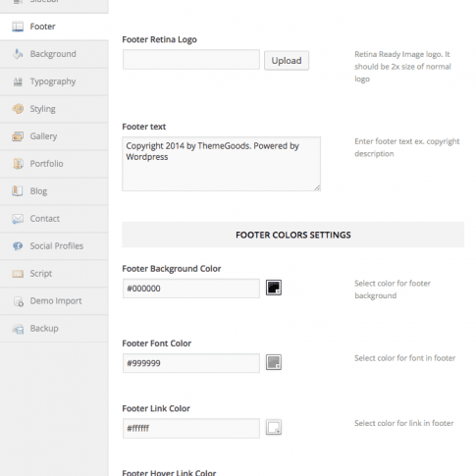
Task: Select the Contact envelope icon
Action: [18, 219]
